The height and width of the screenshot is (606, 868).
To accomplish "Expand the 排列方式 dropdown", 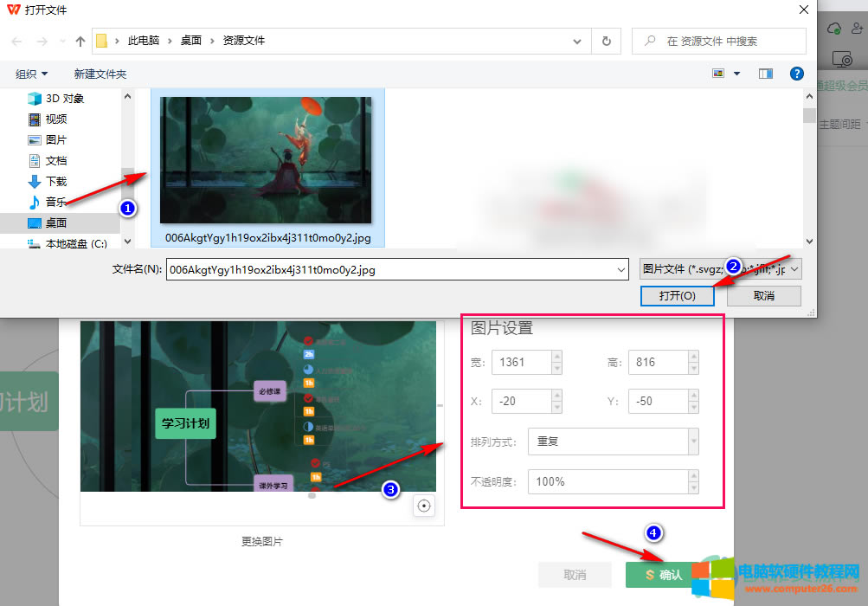I will [x=693, y=442].
